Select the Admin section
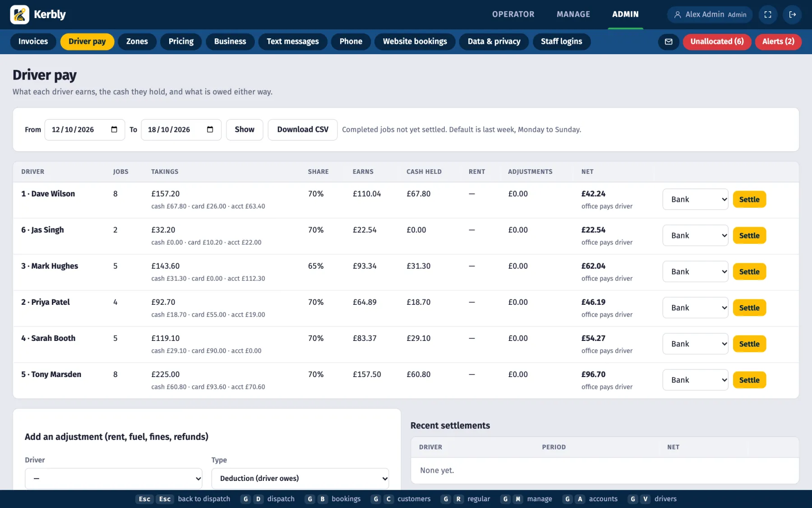 click(x=625, y=14)
